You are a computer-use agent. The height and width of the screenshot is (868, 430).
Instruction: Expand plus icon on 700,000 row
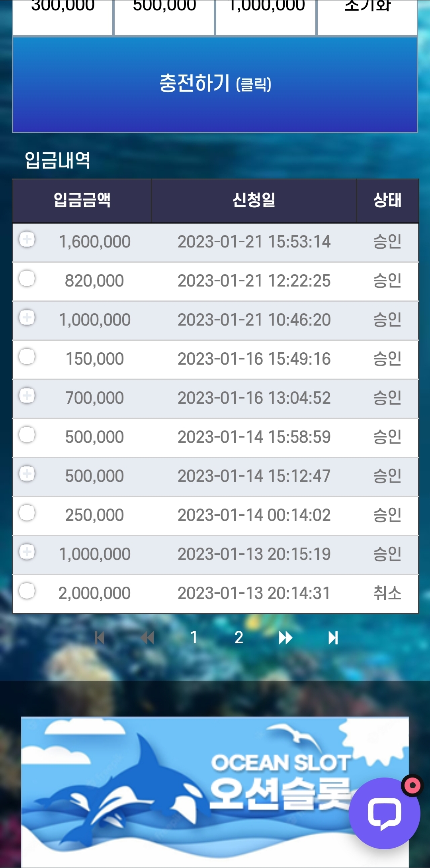pos(27,395)
